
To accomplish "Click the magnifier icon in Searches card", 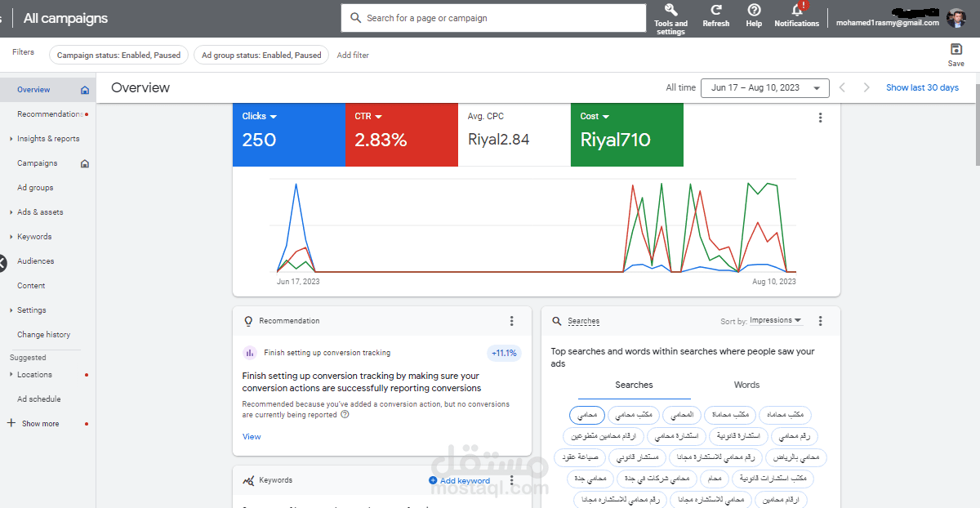I will tap(557, 322).
